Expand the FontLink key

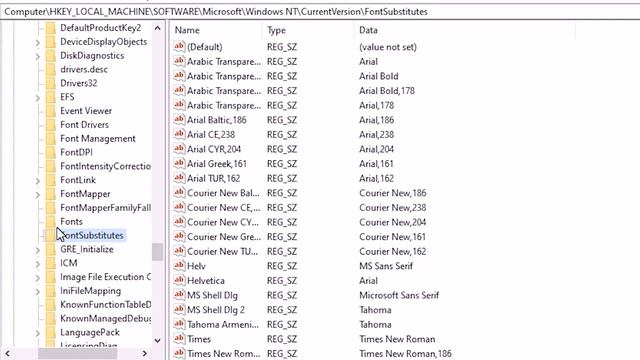tap(38, 181)
